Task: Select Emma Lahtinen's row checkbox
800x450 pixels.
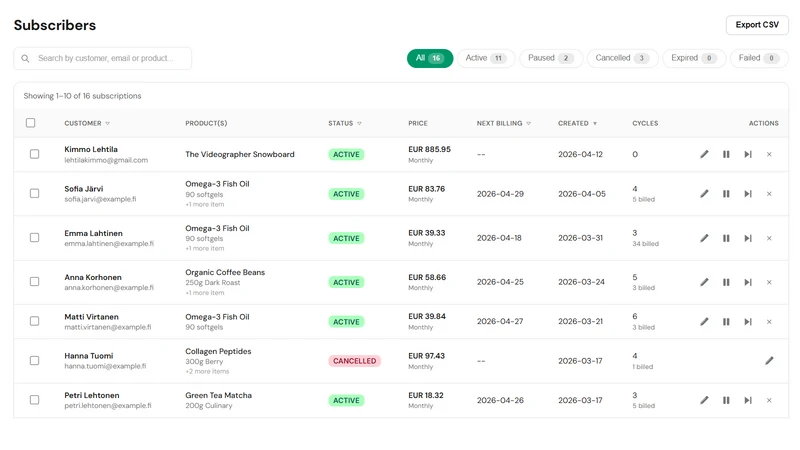Action: 34,238
